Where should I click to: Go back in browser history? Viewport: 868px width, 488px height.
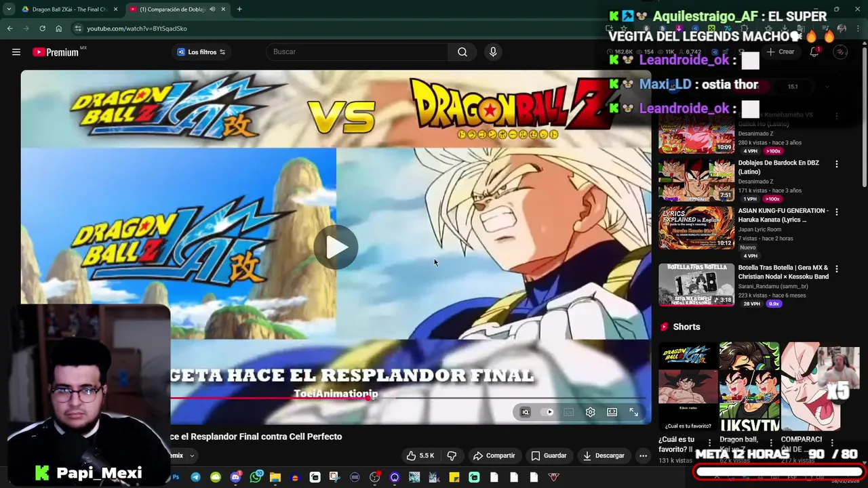(x=9, y=28)
